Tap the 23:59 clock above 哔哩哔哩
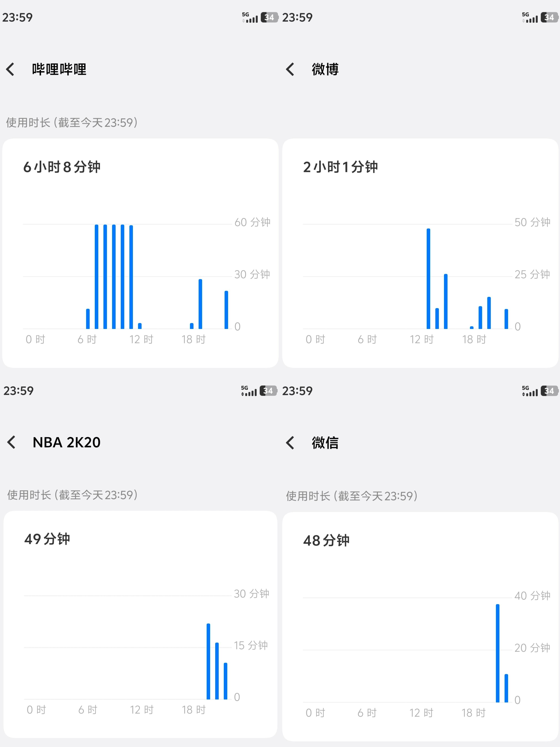This screenshot has width=560, height=747. pyautogui.click(x=17, y=17)
